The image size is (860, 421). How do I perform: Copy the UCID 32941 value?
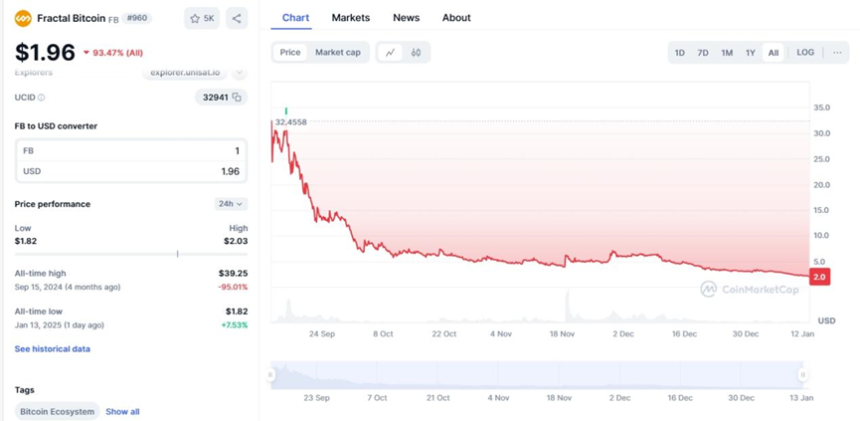(236, 97)
